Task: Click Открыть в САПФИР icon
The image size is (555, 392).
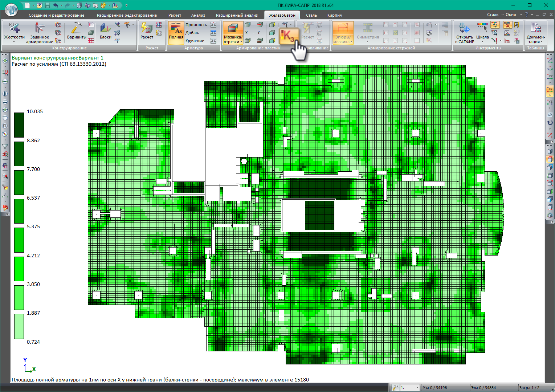Action: pos(464,33)
